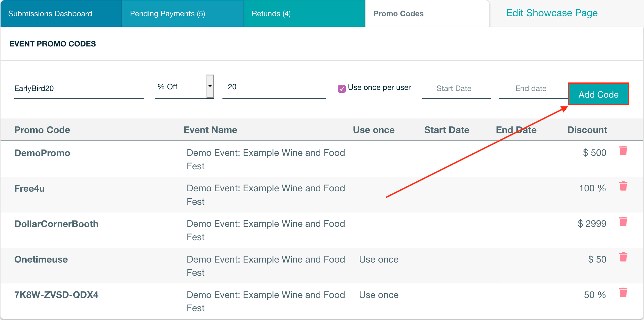644x320 pixels.
Task: Delete the Onetimeuse promo code
Action: tap(623, 257)
